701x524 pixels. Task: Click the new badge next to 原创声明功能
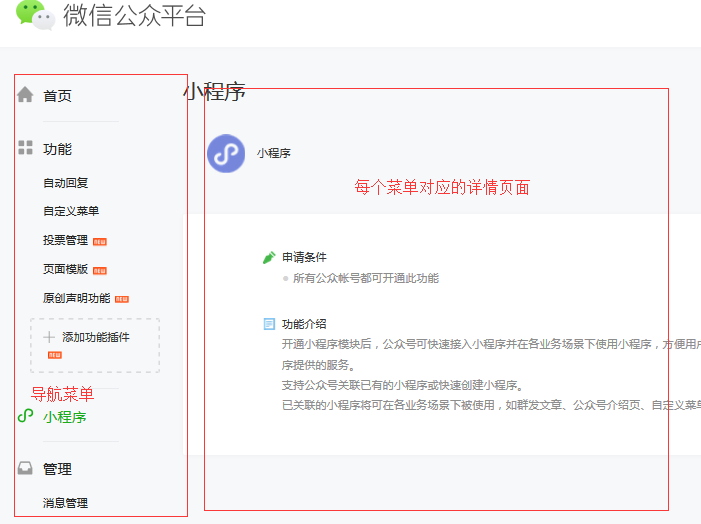(122, 299)
